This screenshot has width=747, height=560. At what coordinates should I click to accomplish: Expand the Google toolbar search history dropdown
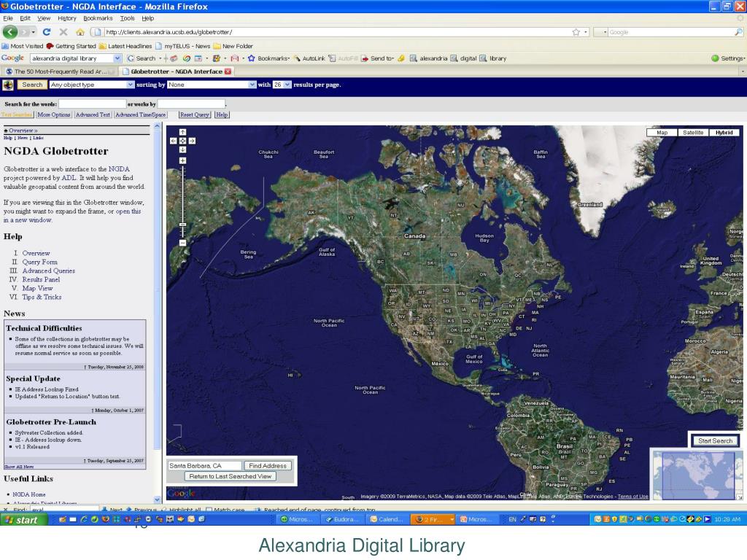tap(117, 58)
